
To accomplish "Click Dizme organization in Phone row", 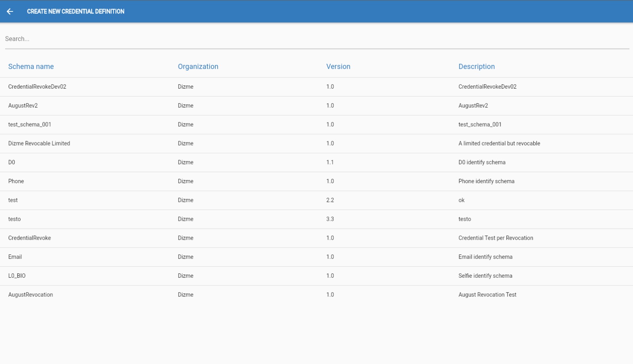I will click(x=186, y=181).
